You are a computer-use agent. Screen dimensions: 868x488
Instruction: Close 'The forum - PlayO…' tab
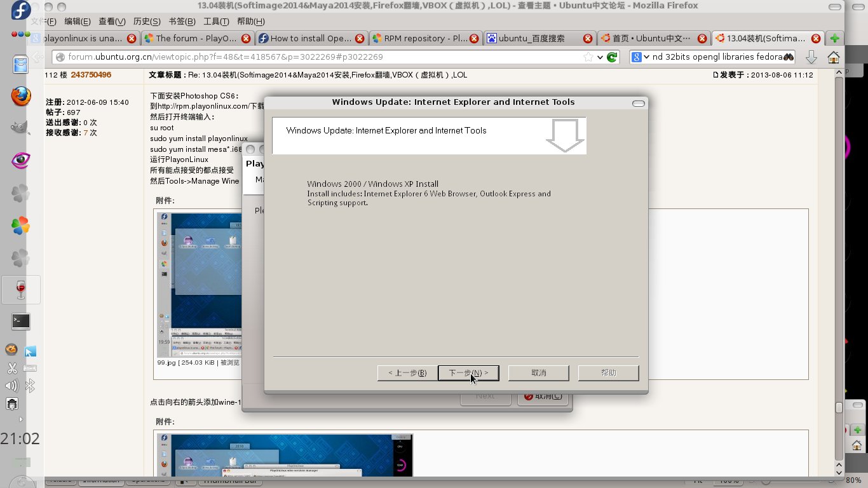[246, 38]
